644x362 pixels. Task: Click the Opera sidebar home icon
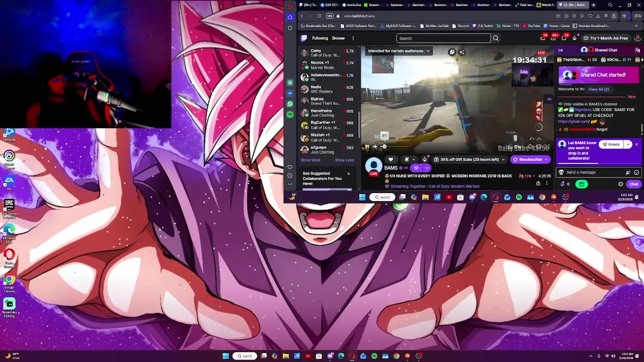pyautogui.click(x=290, y=17)
